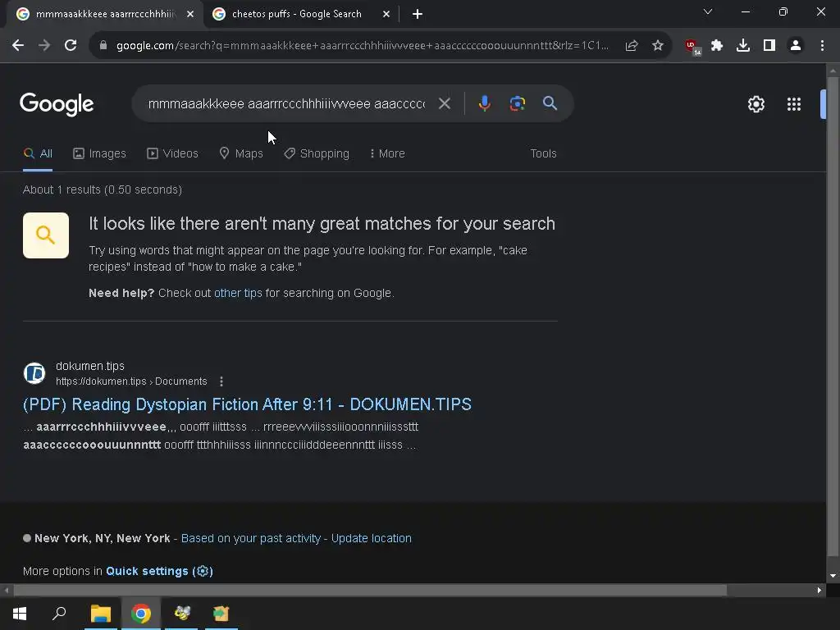Open the Extensions puzzle-piece menu
This screenshot has width=840, height=630.
point(717,46)
